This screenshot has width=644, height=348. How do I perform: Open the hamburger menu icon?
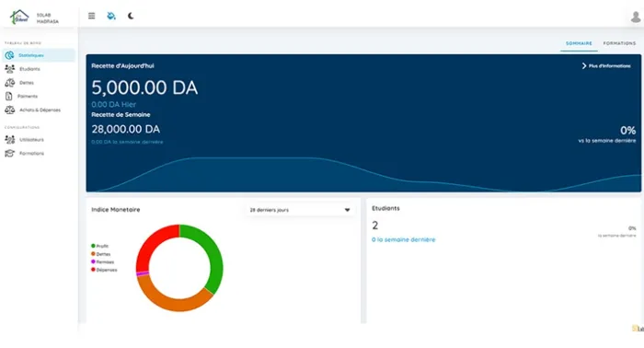92,16
